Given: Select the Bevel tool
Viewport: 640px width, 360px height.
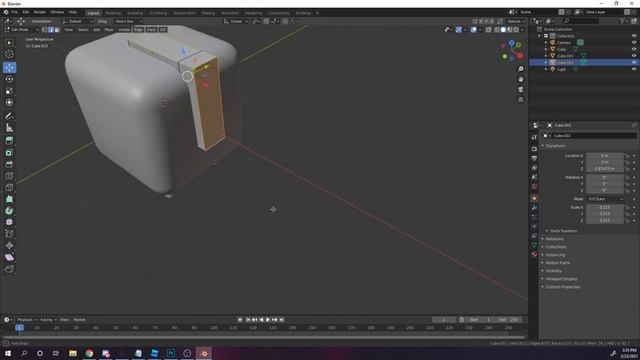Looking at the screenshot, I should click(x=9, y=164).
